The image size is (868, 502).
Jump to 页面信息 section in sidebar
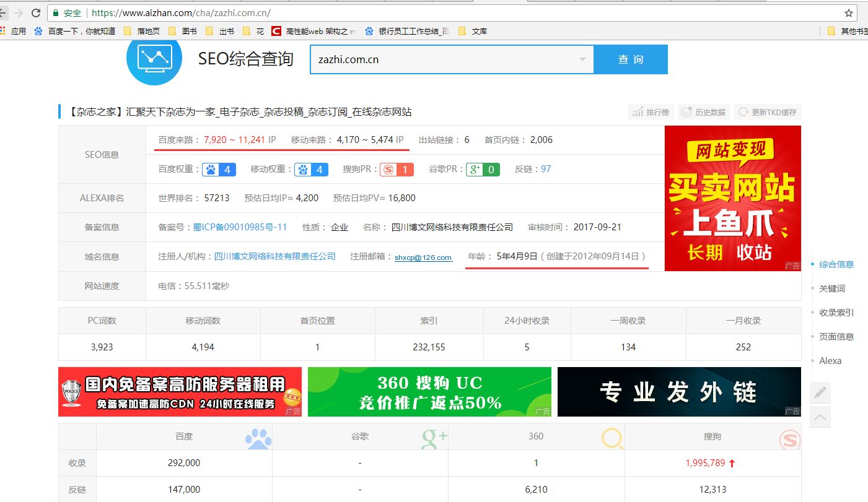[836, 337]
